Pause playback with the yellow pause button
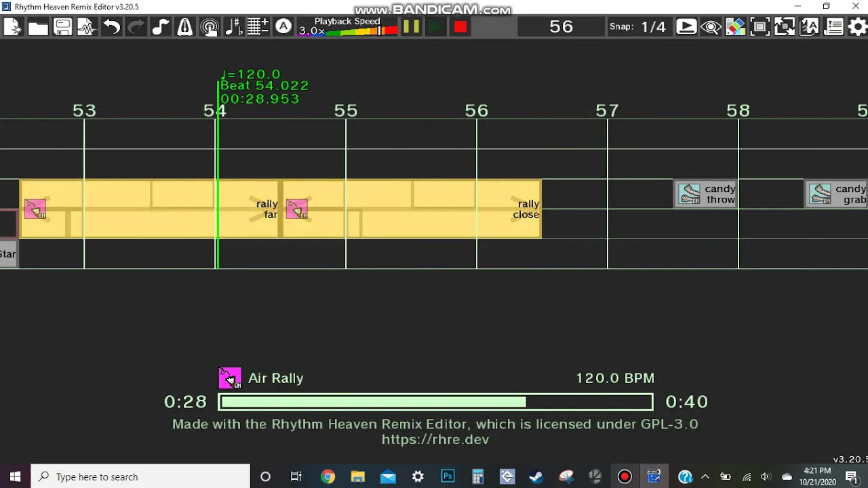Viewport: 868px width, 488px height. coord(411,27)
